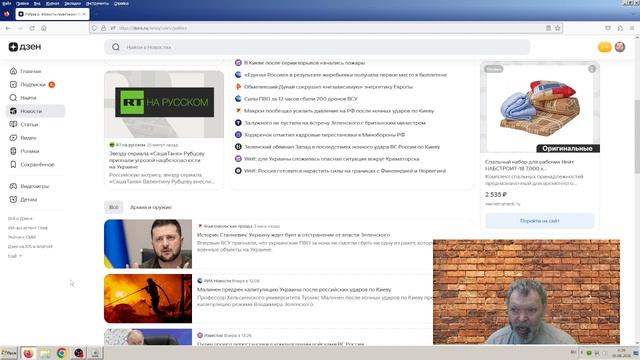
Task: Click the magnifier icon in search bar
Action: click(116, 47)
